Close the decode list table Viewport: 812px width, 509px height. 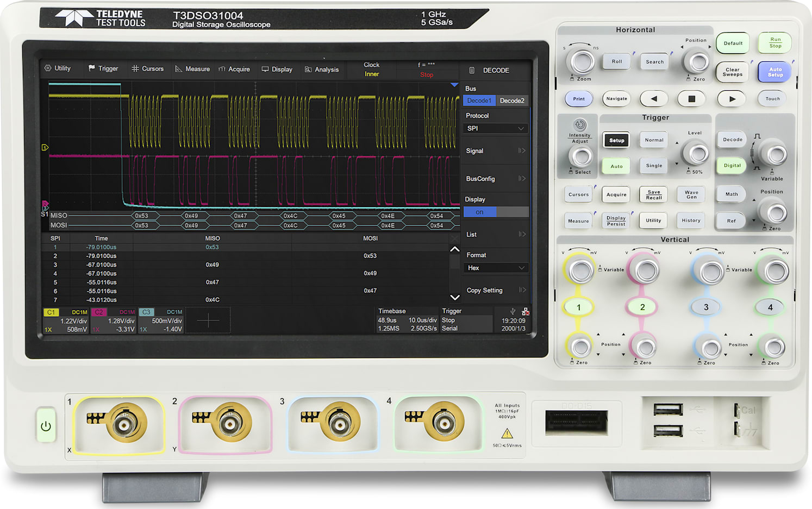click(x=455, y=238)
